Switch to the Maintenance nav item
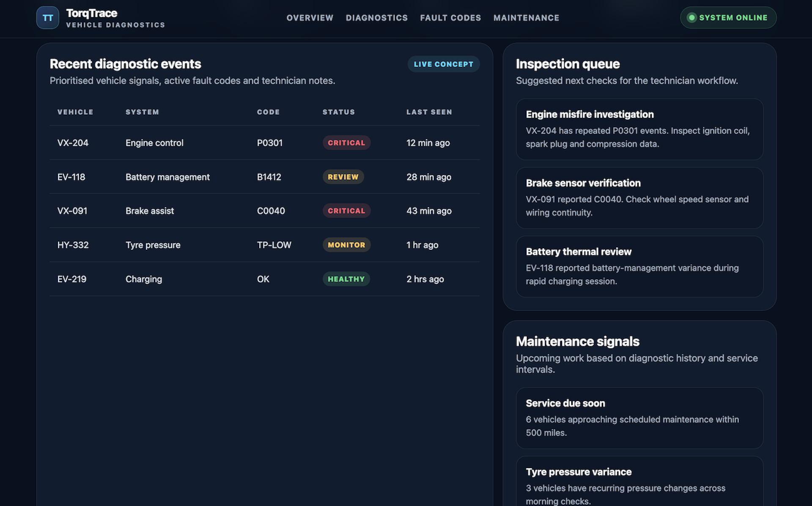This screenshot has width=812, height=506. pos(526,18)
